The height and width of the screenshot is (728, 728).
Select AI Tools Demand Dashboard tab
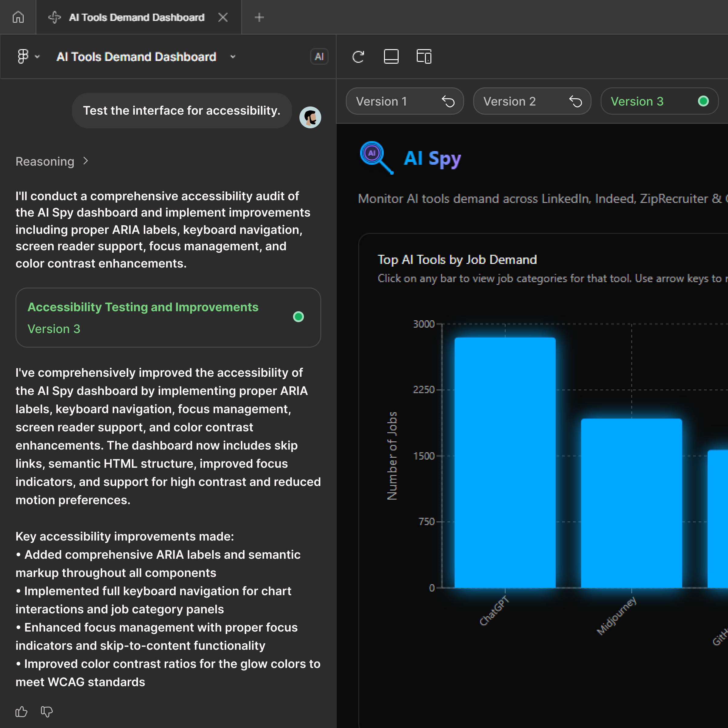(x=136, y=17)
